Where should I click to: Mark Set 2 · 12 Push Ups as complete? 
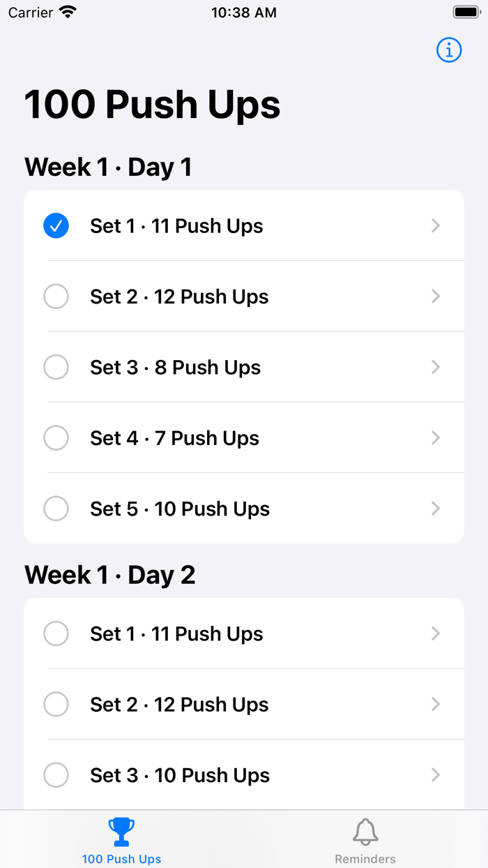click(56, 296)
